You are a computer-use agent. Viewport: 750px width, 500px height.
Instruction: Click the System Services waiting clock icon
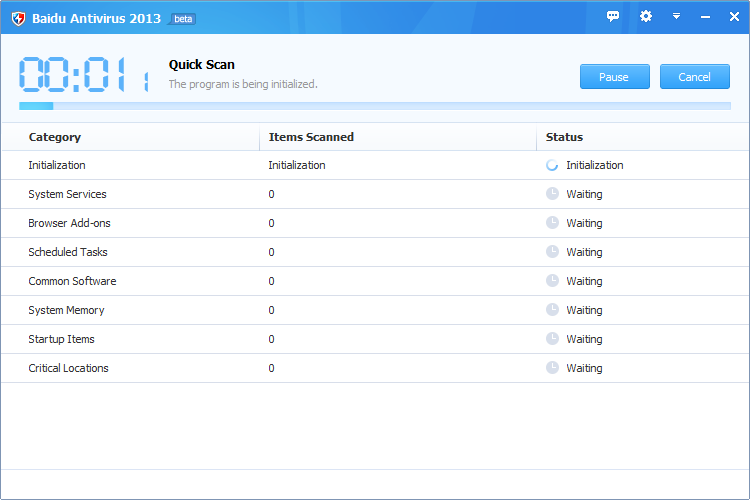point(552,194)
